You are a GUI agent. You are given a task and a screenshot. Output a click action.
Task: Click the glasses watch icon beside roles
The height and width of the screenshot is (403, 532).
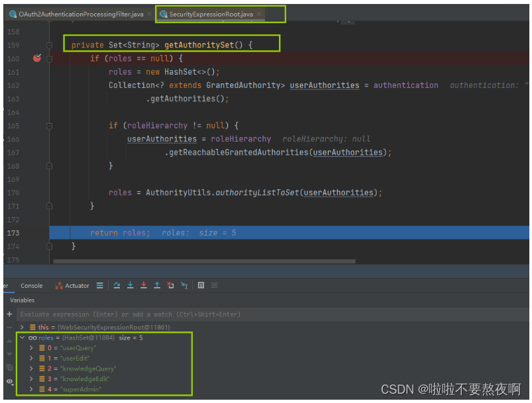coord(32,338)
